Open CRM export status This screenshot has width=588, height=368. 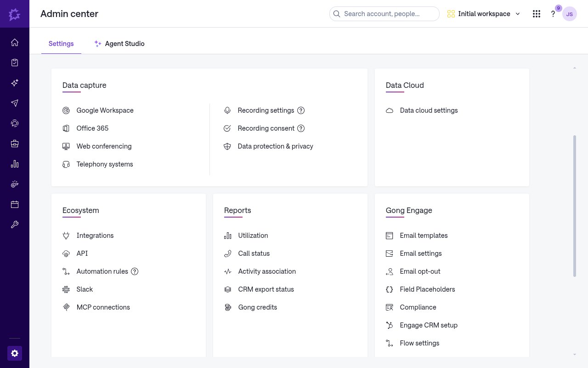point(266,289)
